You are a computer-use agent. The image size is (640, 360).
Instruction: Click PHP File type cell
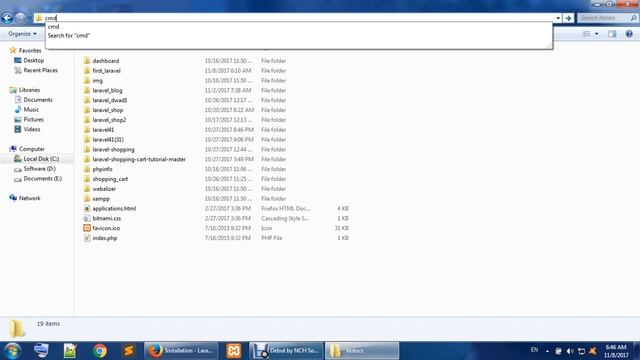point(272,238)
